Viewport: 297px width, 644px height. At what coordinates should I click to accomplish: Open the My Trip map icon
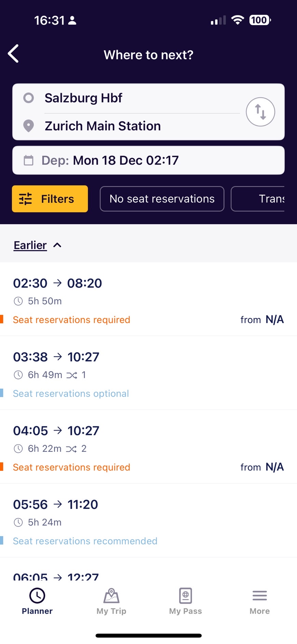[111, 596]
